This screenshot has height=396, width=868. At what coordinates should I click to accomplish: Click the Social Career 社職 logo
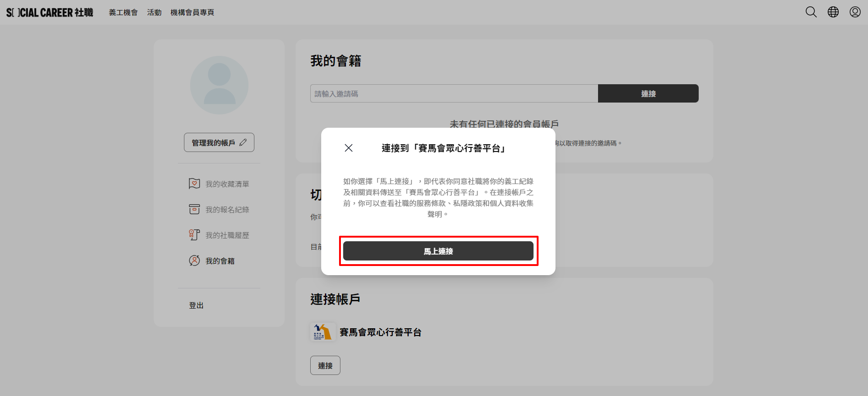(x=50, y=12)
